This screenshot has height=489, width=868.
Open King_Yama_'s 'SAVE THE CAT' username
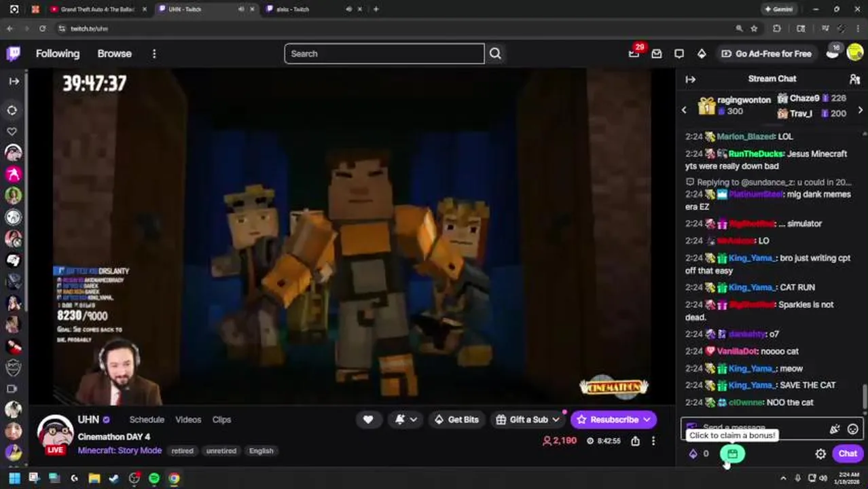pos(751,385)
